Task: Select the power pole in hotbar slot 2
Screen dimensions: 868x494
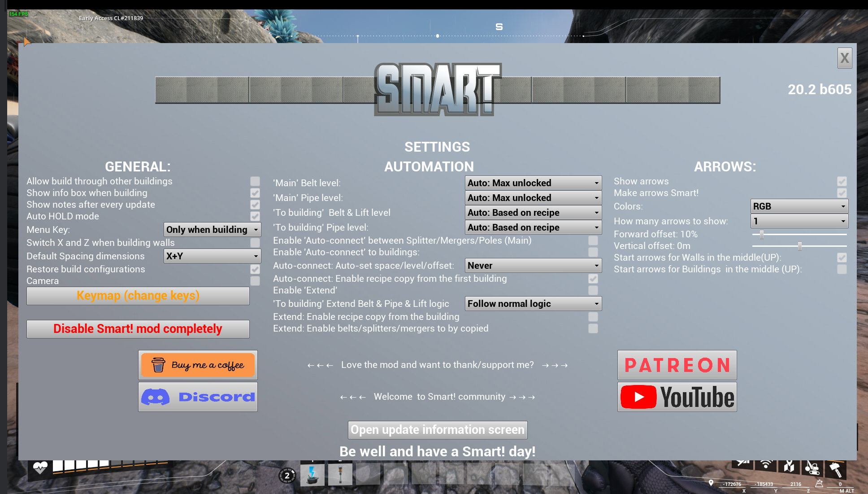Action: 340,474
